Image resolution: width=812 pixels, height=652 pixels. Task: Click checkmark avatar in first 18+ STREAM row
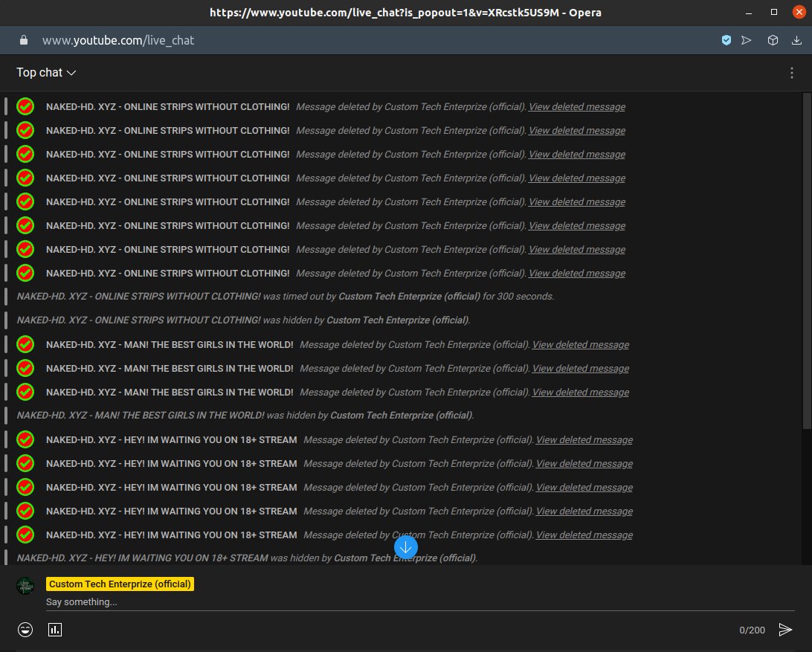click(25, 440)
